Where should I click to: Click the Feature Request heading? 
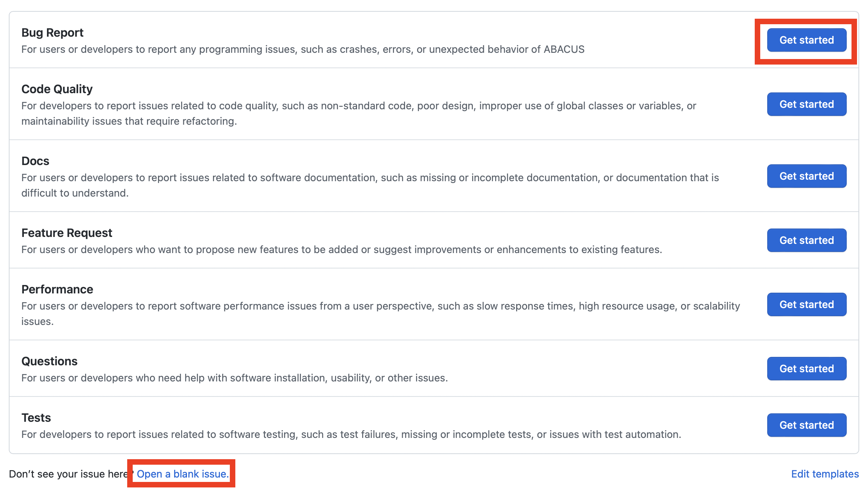click(x=67, y=233)
